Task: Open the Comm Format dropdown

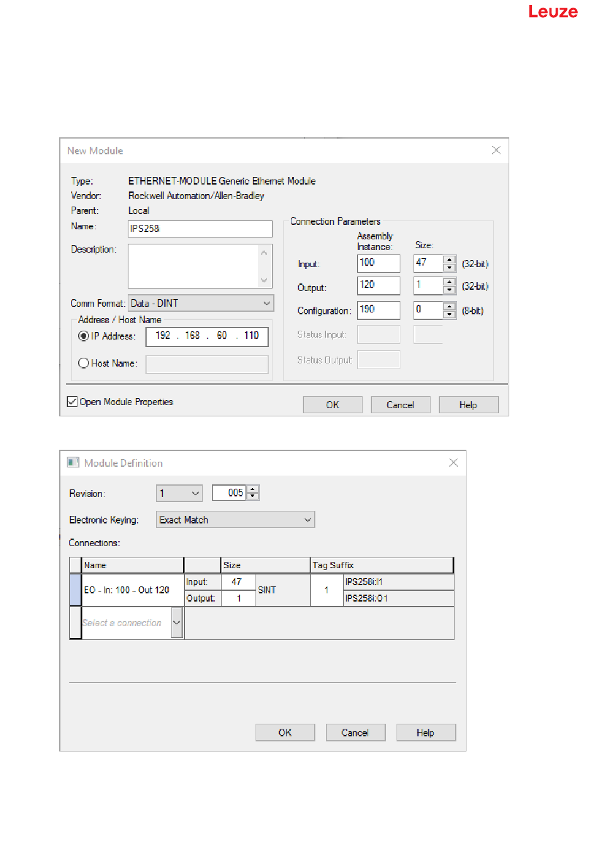Action: (201, 303)
